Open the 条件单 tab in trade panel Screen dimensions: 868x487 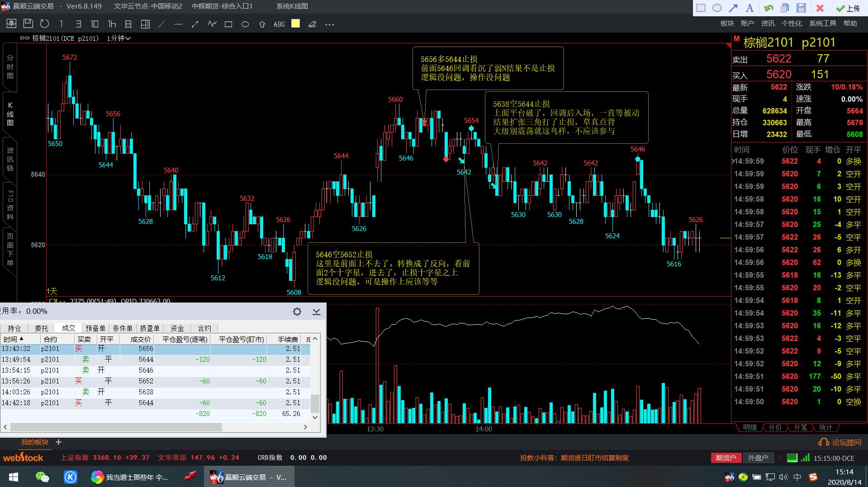point(123,328)
